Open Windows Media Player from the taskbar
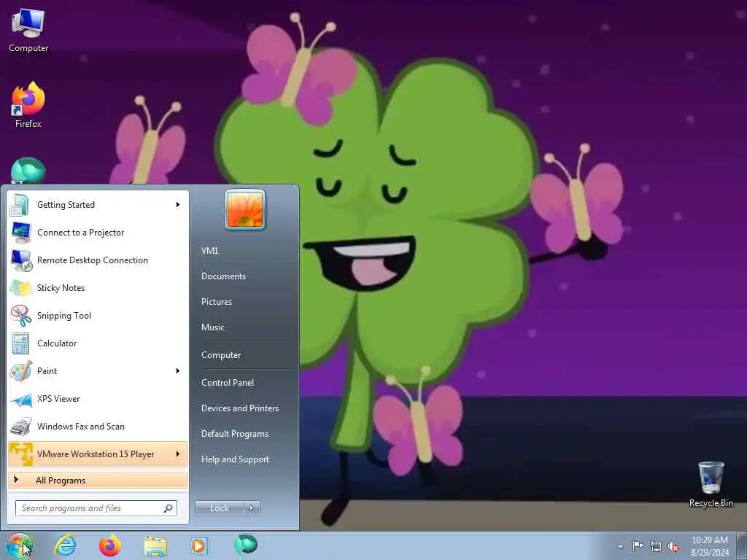Viewport: 747px width, 560px height. click(199, 545)
